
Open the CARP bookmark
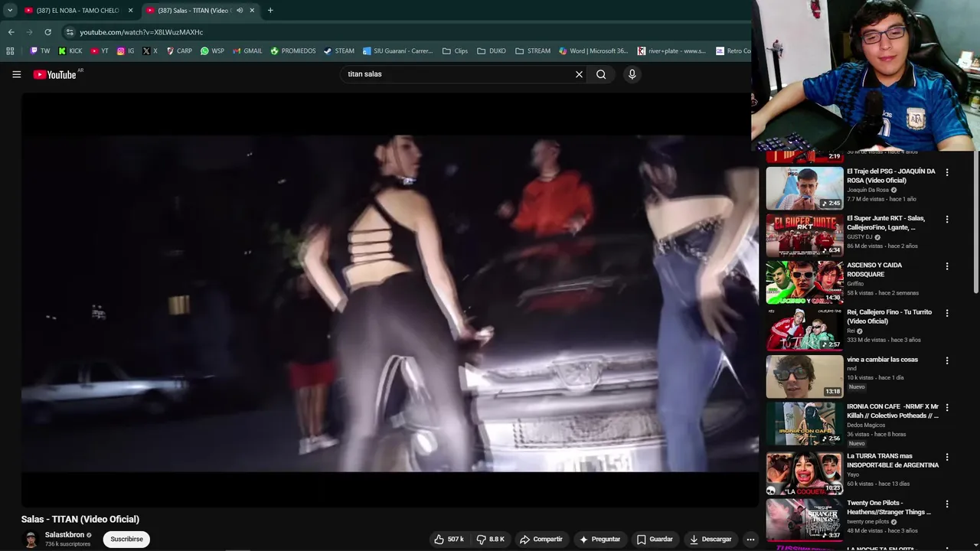click(179, 51)
